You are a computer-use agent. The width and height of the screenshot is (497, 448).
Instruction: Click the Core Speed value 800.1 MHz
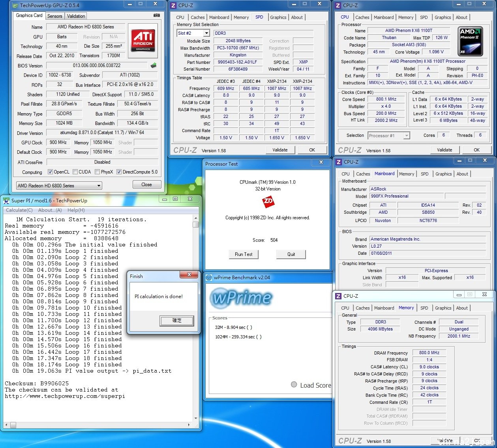point(386,99)
